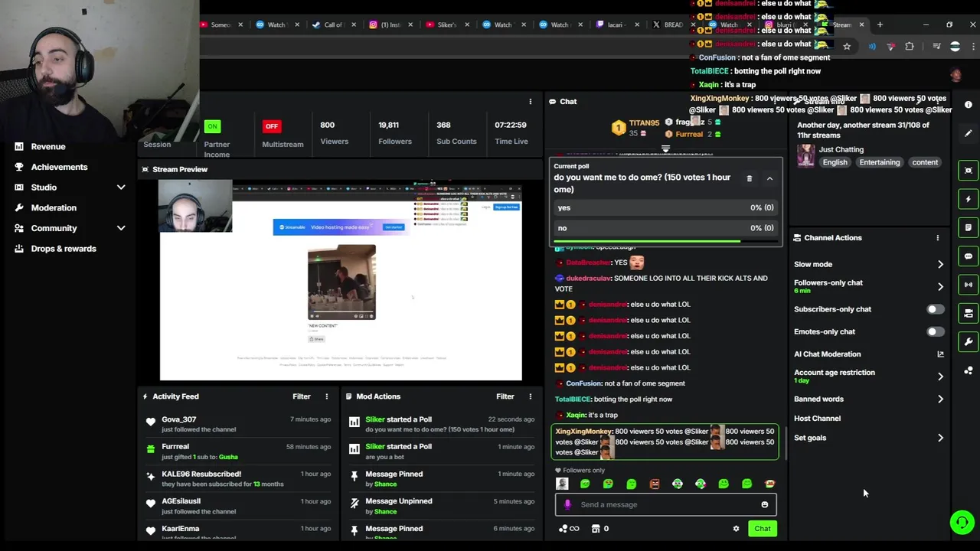This screenshot has width=980, height=551.
Task: Open the Mod Actions Filter dropdown
Action: (x=505, y=396)
